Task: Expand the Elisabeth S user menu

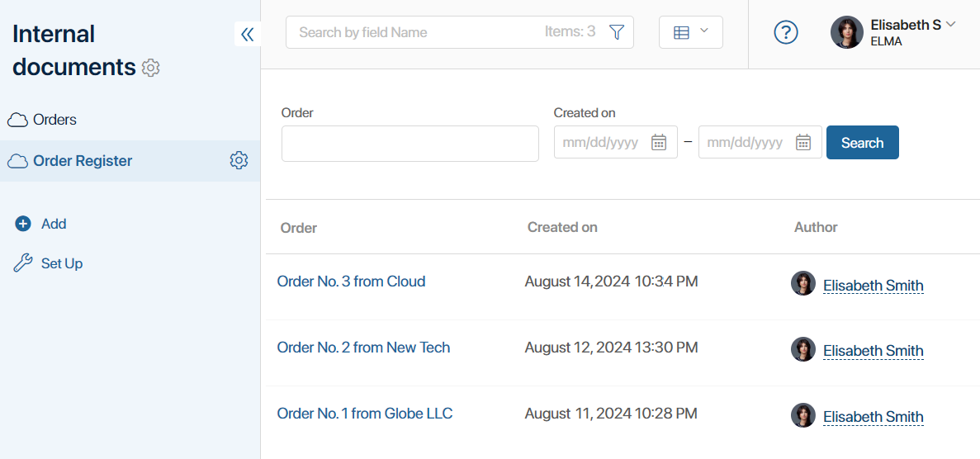Action: (950, 25)
